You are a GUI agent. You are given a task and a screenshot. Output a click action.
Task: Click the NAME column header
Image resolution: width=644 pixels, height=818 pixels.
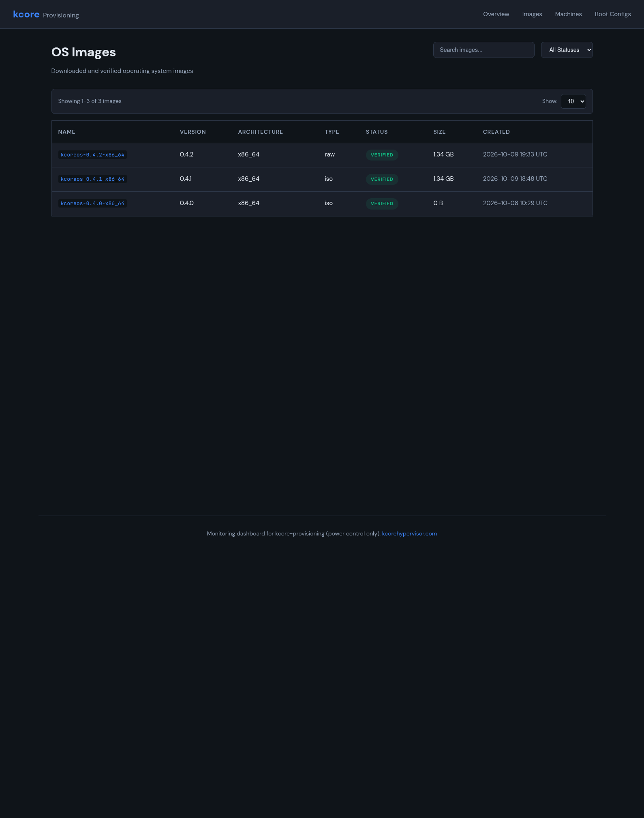(66, 132)
